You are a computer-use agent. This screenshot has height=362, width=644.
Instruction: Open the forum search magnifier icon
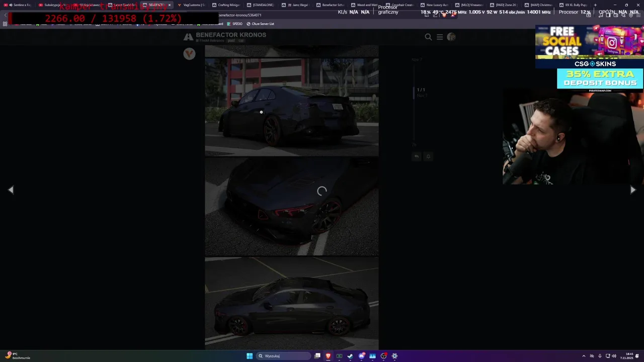[428, 37]
